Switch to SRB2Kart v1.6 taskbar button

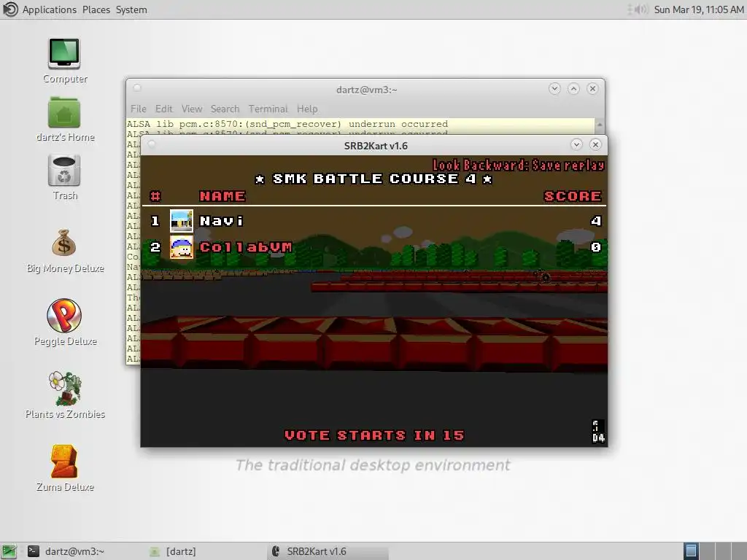pyautogui.click(x=328, y=551)
